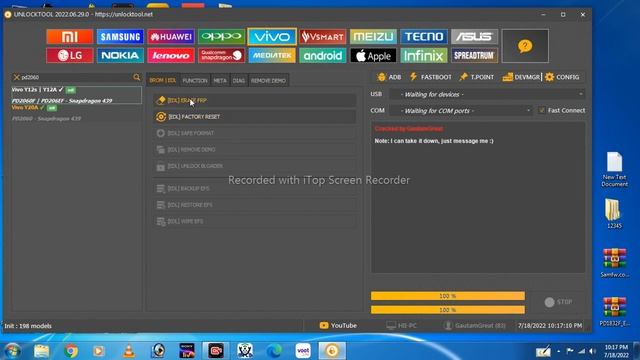Select the Vivo brand logo
This screenshot has height=360, width=640.
pyautogui.click(x=272, y=37)
